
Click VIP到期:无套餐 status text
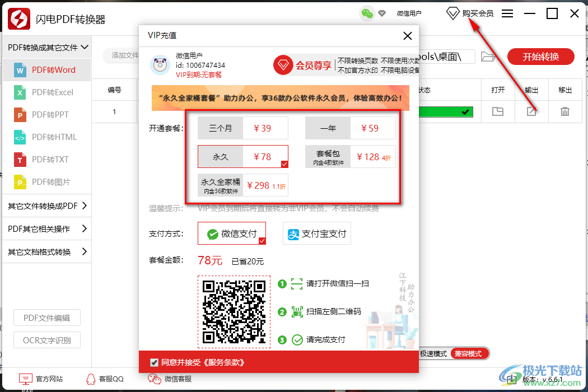pos(199,74)
